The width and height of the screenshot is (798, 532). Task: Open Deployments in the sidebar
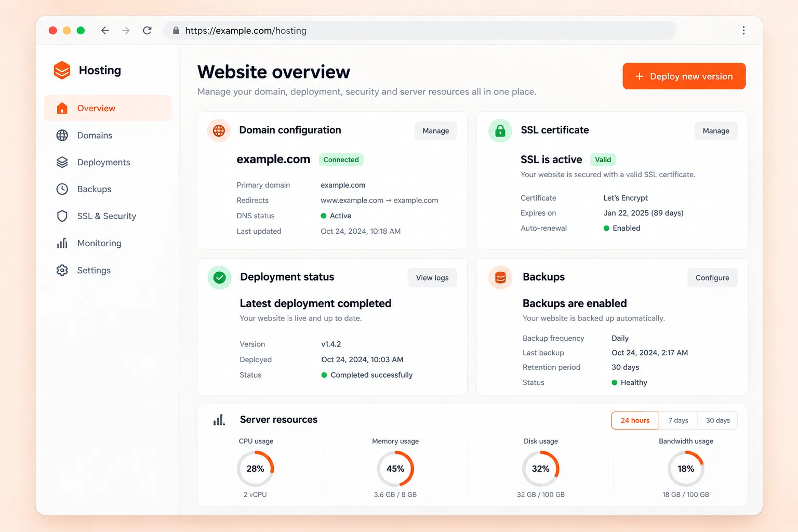point(108,162)
